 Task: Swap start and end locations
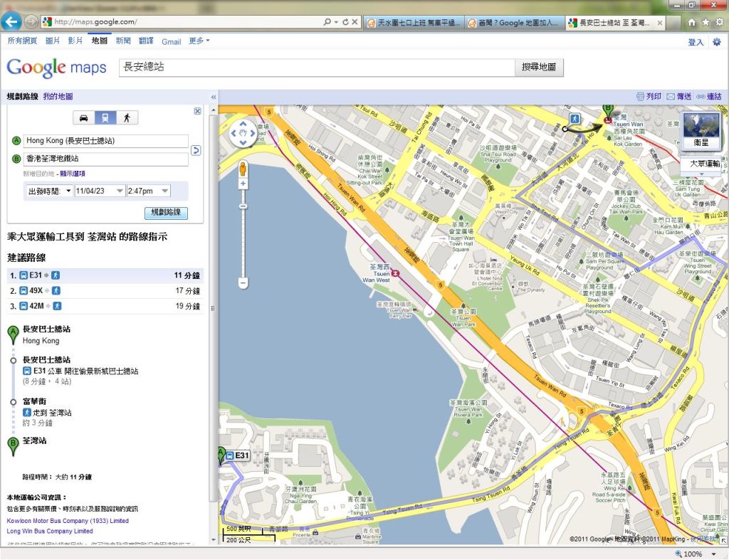point(196,150)
